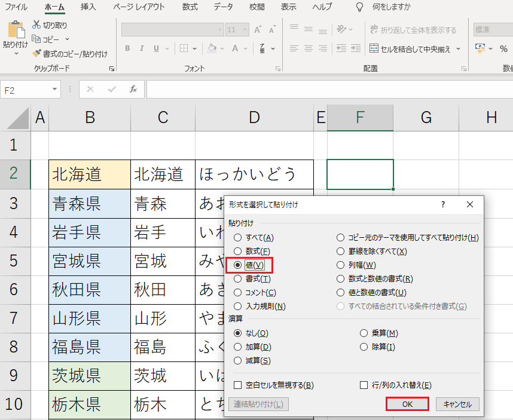Open the font name dropdown
This screenshot has width=513, height=420.
[x=220, y=30]
